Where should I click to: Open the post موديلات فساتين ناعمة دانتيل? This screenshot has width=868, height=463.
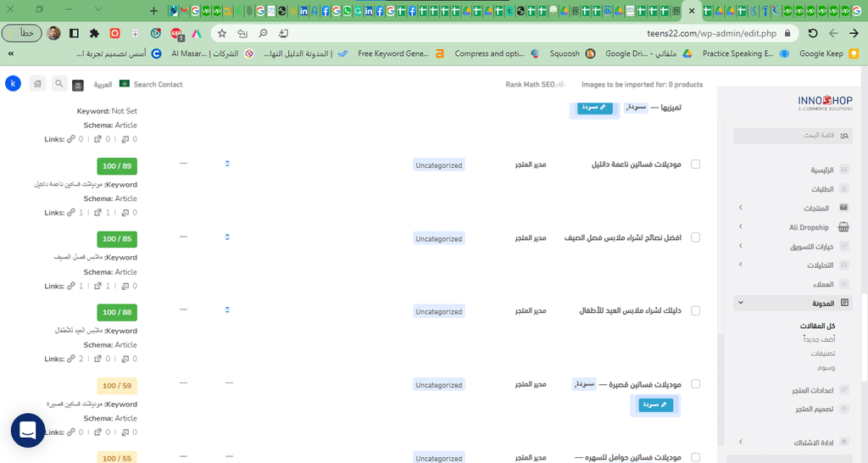point(636,165)
